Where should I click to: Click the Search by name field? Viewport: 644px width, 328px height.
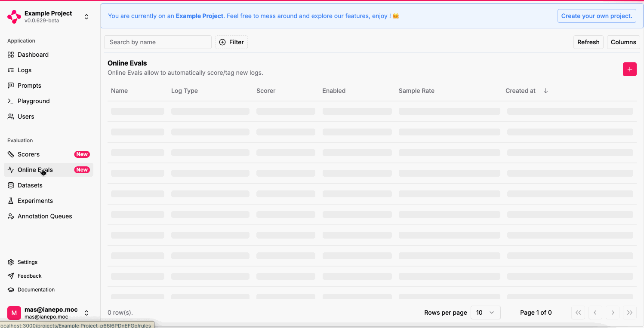[158, 42]
